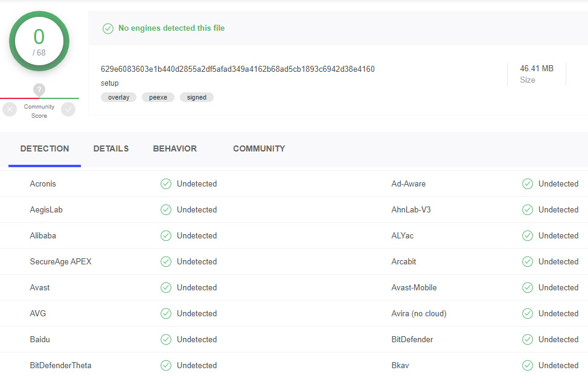Image resolution: width=588 pixels, height=376 pixels.
Task: Click the SHA-256 file hash text
Action: click(238, 69)
